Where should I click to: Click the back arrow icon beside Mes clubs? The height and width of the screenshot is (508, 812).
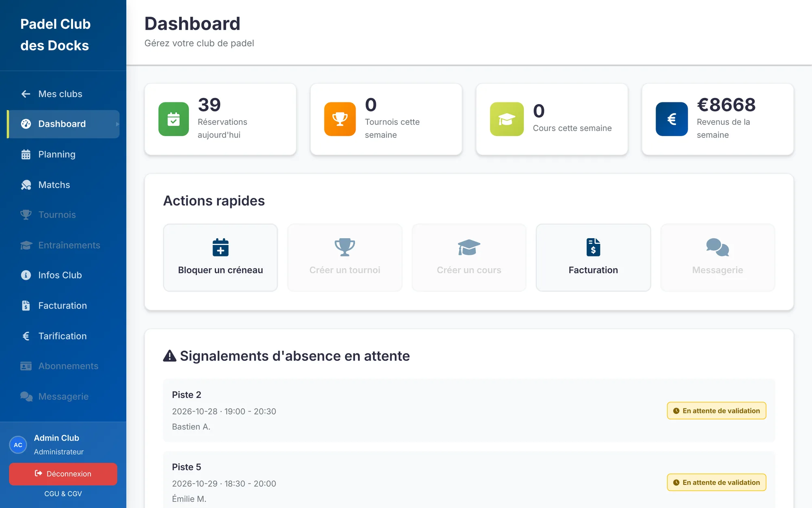[26, 94]
